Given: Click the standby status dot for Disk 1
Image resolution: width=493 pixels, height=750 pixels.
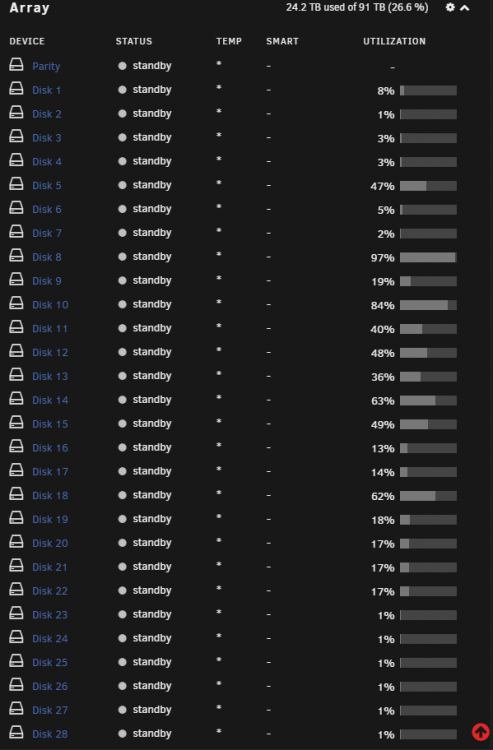Looking at the screenshot, I should [122, 89].
